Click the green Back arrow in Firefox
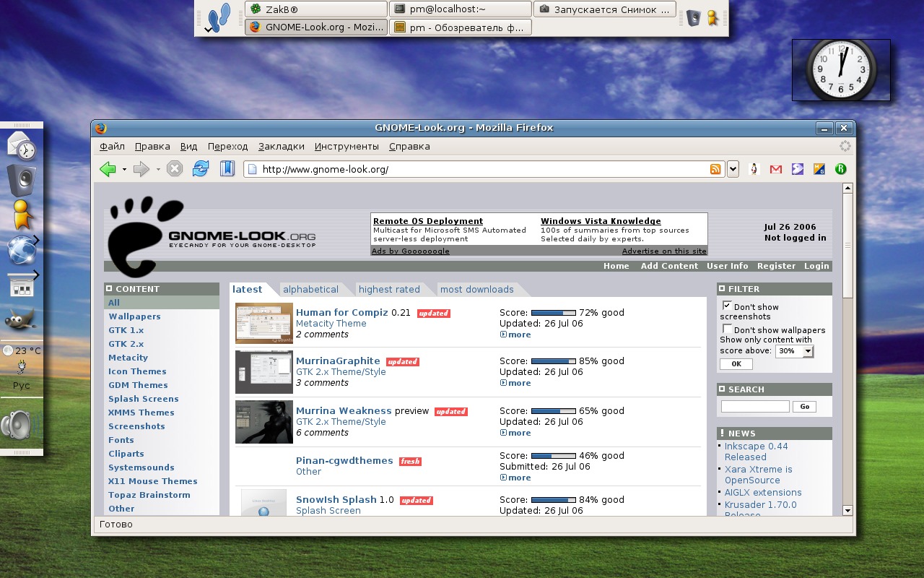Image resolution: width=924 pixels, height=578 pixels. (x=108, y=169)
